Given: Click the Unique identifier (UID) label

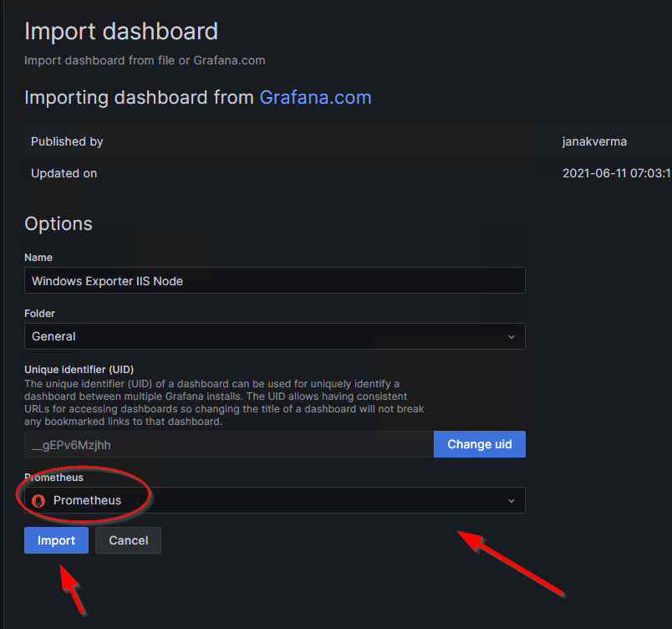Looking at the screenshot, I should (79, 369).
